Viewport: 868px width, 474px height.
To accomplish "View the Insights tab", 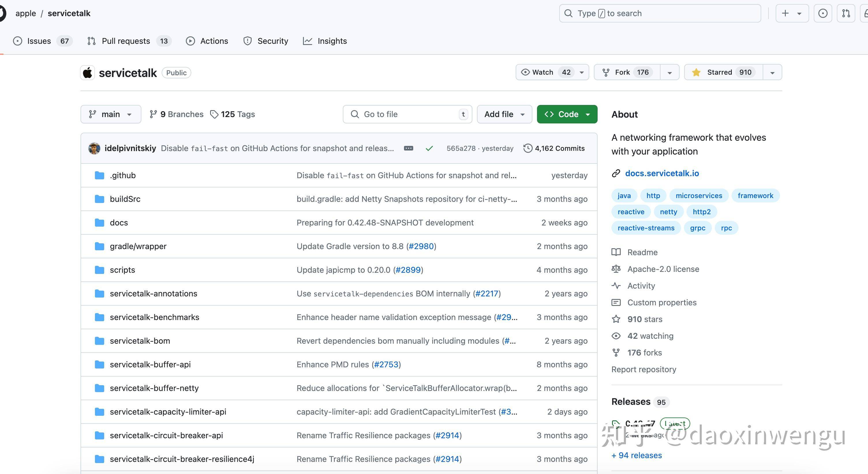I will pos(325,41).
